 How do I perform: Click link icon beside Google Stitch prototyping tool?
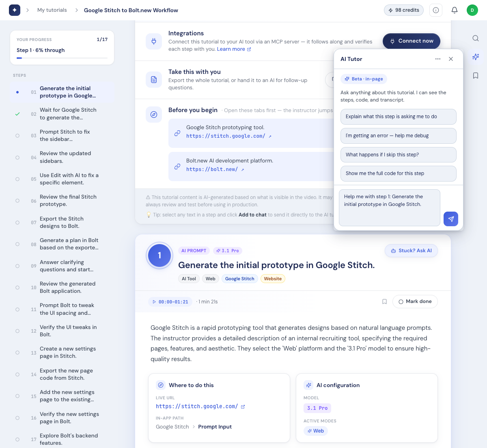click(177, 133)
